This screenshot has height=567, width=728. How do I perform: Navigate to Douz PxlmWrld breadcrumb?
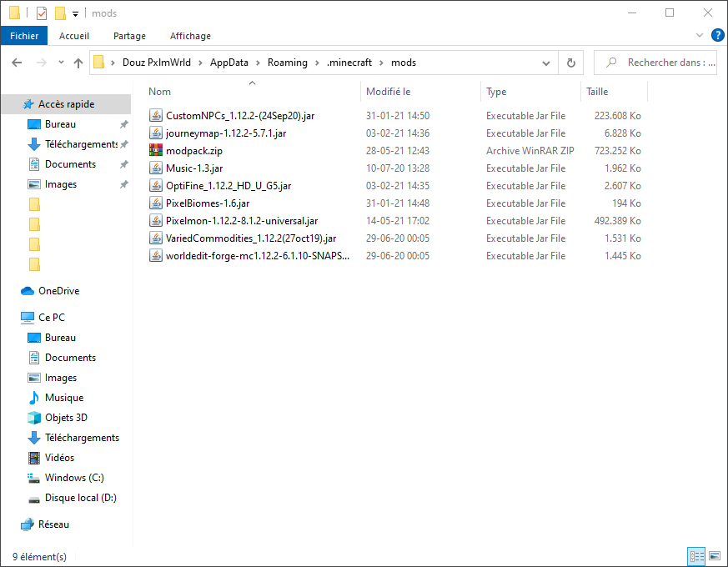tap(157, 63)
